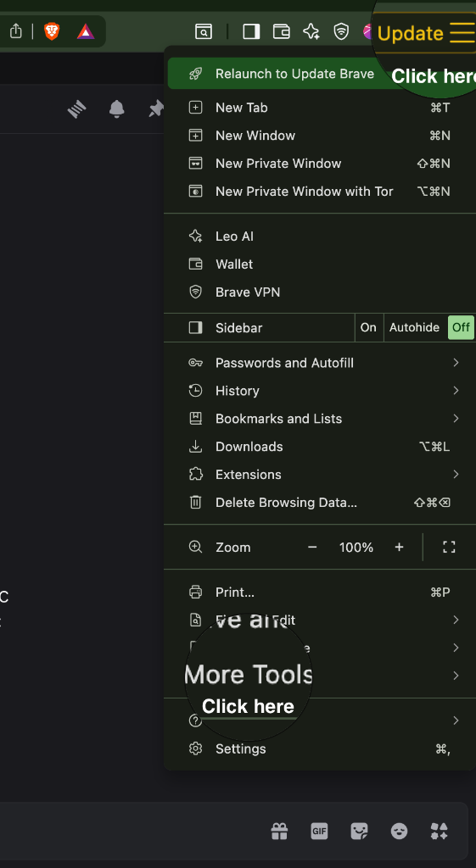The image size is (476, 868).
Task: Open the sticker picker icon
Action: click(359, 831)
